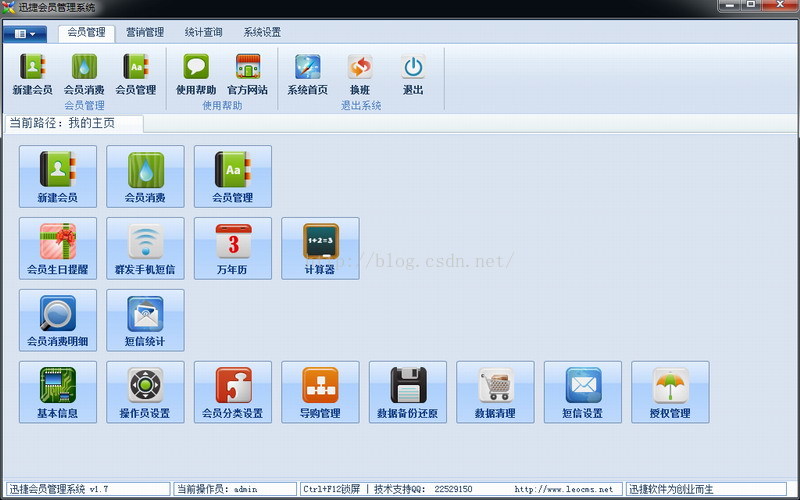Open the 计算器 calculator tile
The image size is (800, 500).
click(320, 248)
